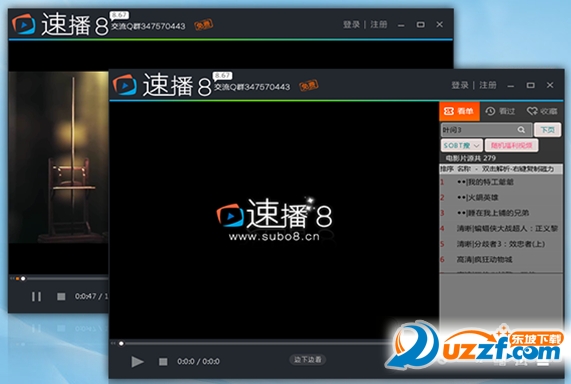Minimize the back 速播8 window
The width and height of the screenshot is (571, 384).
click(x=401, y=25)
